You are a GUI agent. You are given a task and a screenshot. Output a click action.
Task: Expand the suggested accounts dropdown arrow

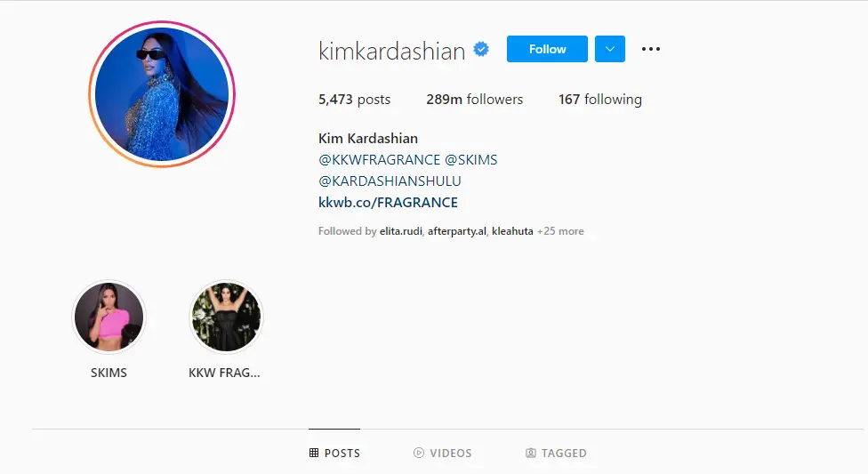tap(610, 49)
